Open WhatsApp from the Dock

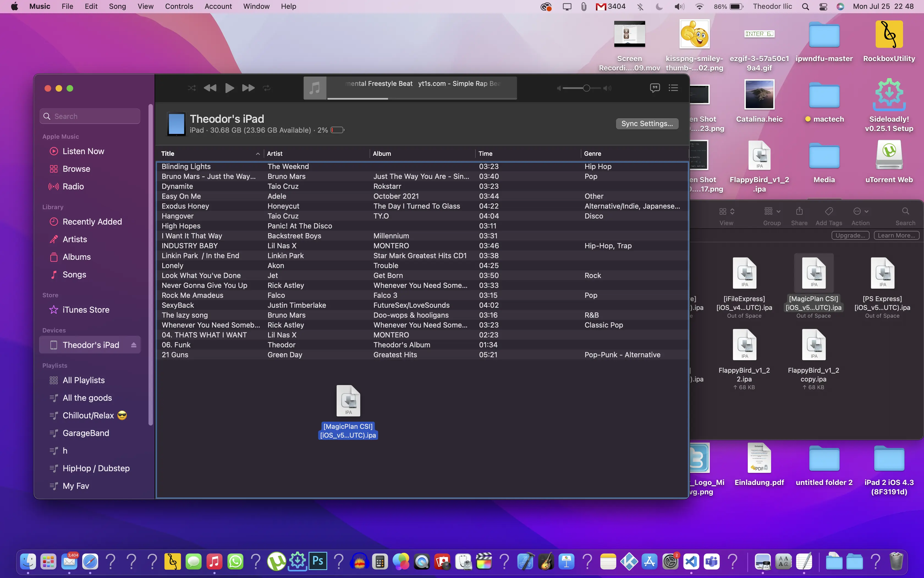[235, 561]
